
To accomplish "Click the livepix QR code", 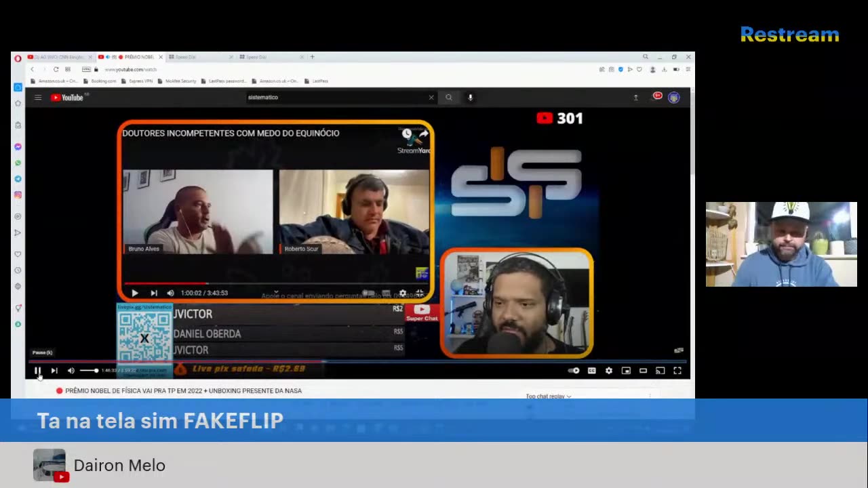I will point(144,338).
